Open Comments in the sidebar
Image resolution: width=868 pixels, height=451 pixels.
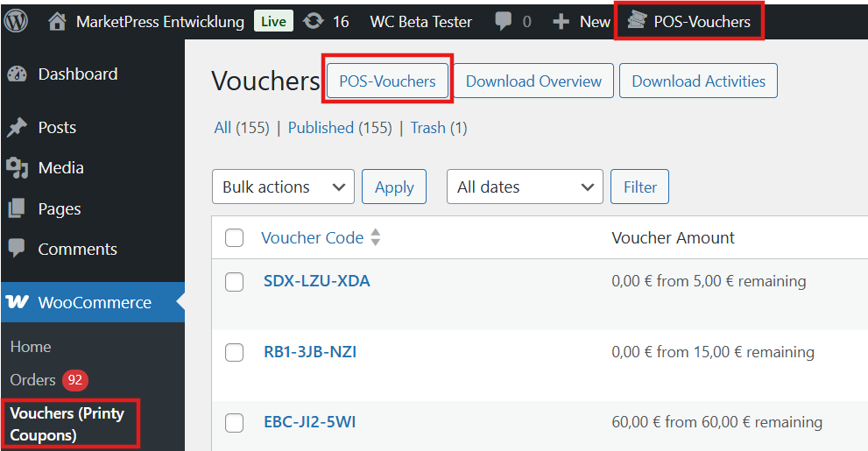[77, 249]
